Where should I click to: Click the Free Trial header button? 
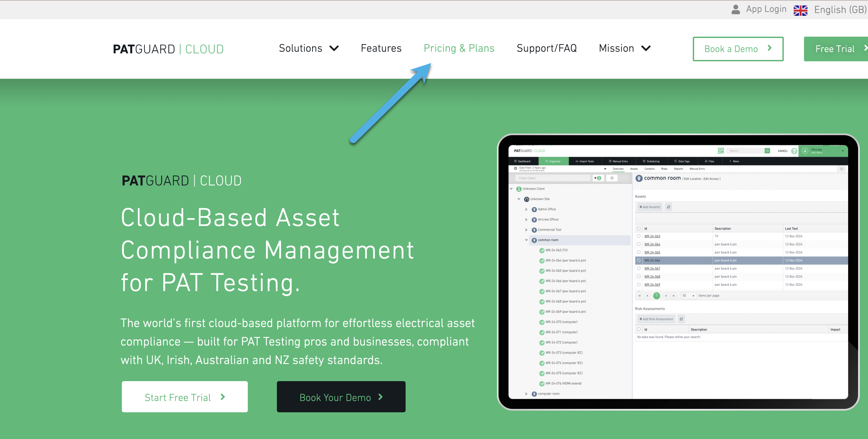click(836, 49)
